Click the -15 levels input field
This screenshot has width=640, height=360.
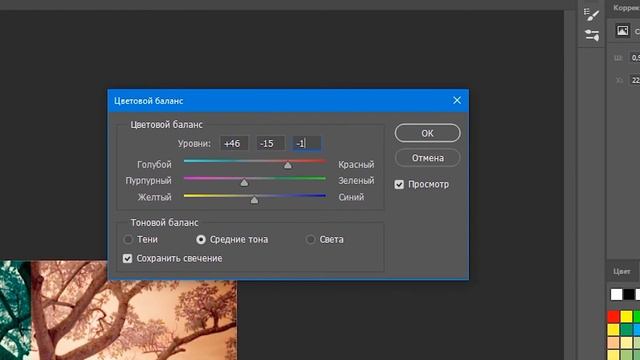(x=270, y=144)
